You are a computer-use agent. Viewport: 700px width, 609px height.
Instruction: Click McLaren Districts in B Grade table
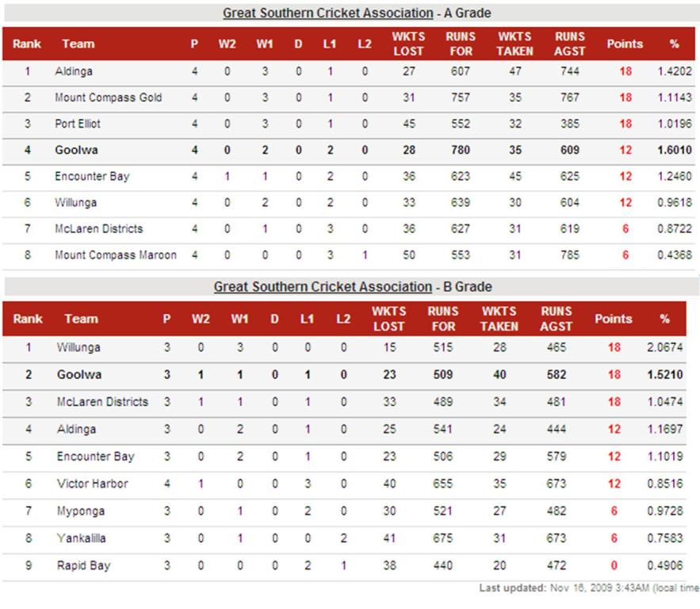tap(102, 402)
